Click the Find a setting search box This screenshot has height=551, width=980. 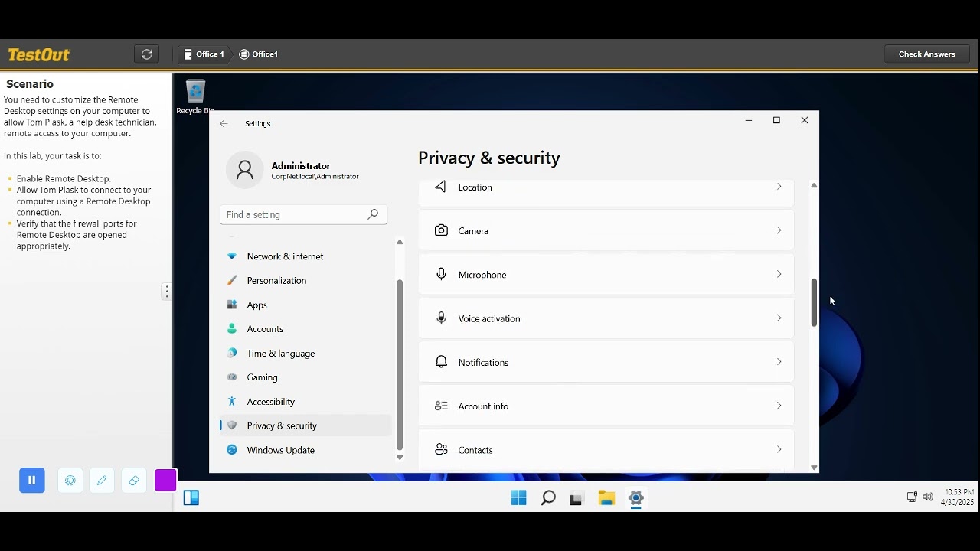(304, 214)
